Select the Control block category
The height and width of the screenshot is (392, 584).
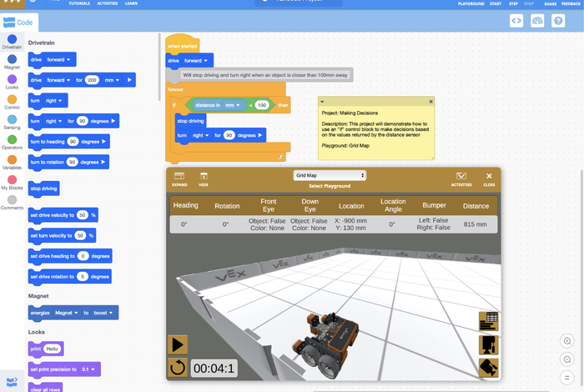[x=12, y=102]
